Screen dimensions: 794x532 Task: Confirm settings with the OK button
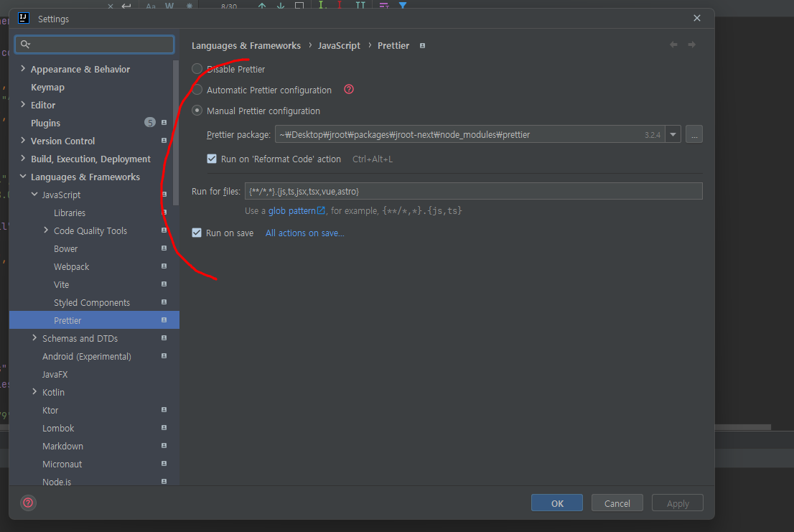click(557, 503)
